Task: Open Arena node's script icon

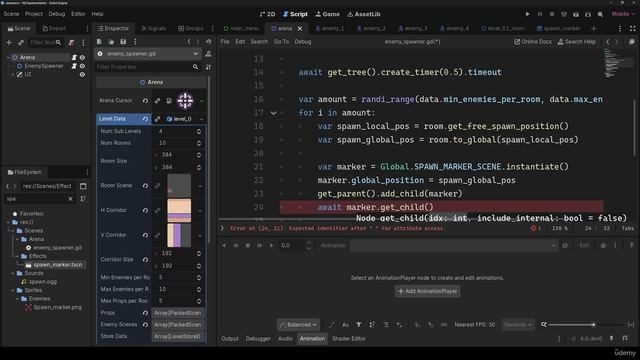Action: click(x=74, y=58)
